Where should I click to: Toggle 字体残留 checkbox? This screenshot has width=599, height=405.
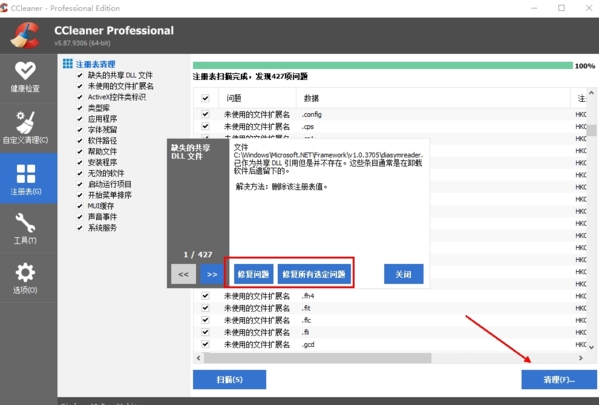[x=80, y=130]
